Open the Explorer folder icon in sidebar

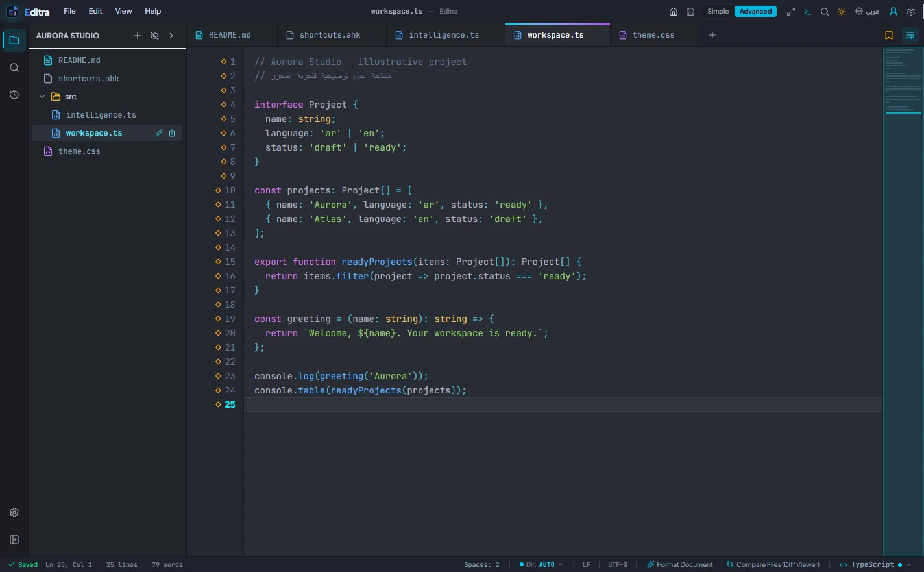tap(14, 40)
